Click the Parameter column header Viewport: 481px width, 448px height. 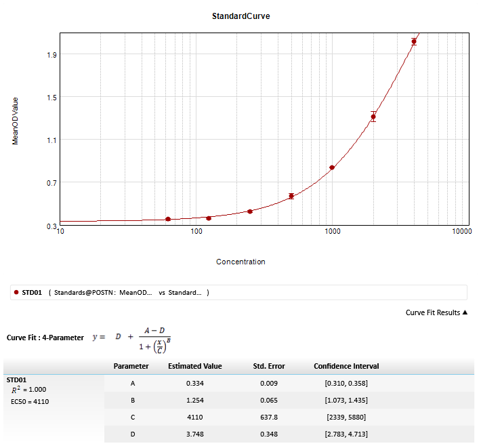click(131, 366)
